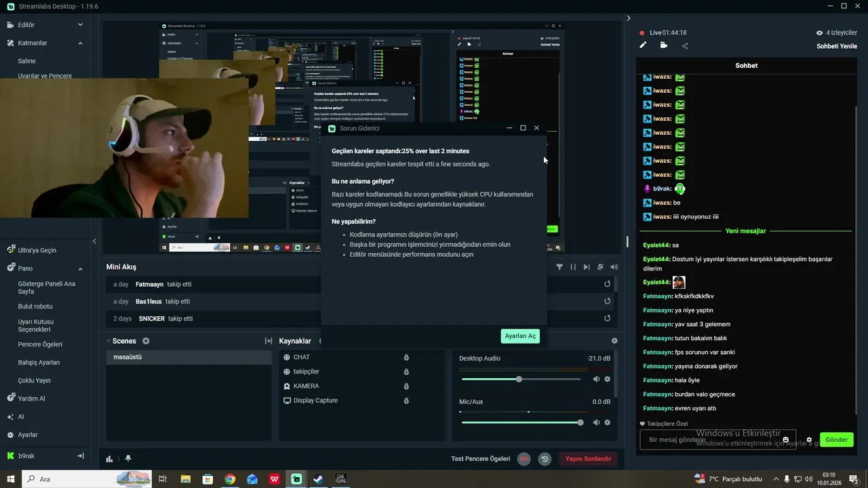The image size is (868, 488).
Task: Open Çoklu Yayın in sidebar
Action: (34, 381)
